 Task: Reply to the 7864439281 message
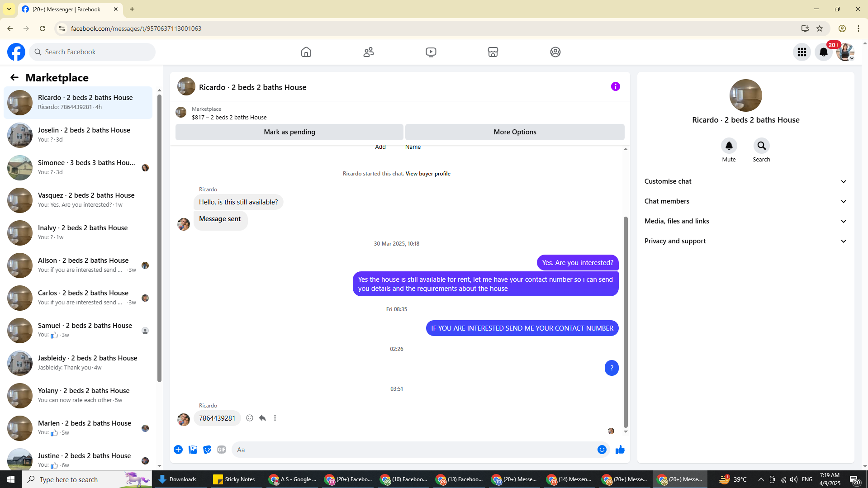(262, 418)
